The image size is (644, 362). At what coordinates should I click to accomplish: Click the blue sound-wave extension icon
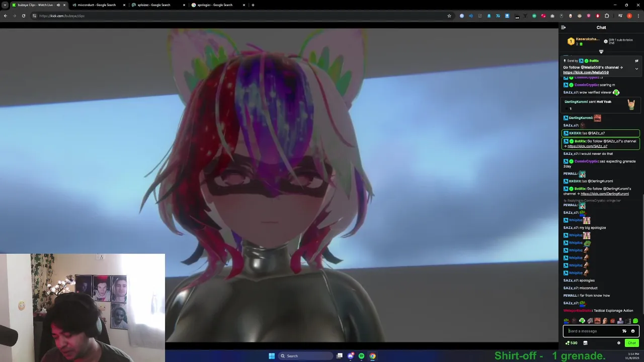click(x=471, y=16)
